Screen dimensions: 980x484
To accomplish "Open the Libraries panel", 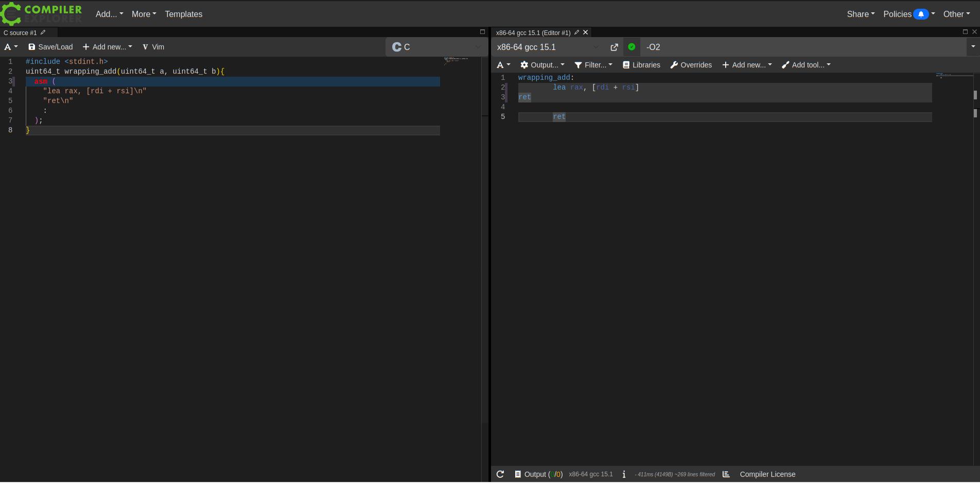I will point(641,65).
